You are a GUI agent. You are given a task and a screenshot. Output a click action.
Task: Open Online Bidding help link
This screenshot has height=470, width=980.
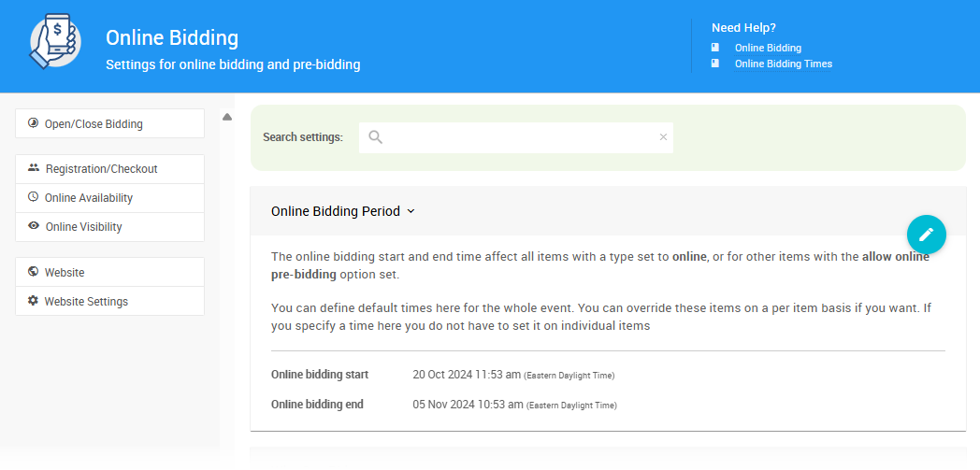tap(768, 48)
